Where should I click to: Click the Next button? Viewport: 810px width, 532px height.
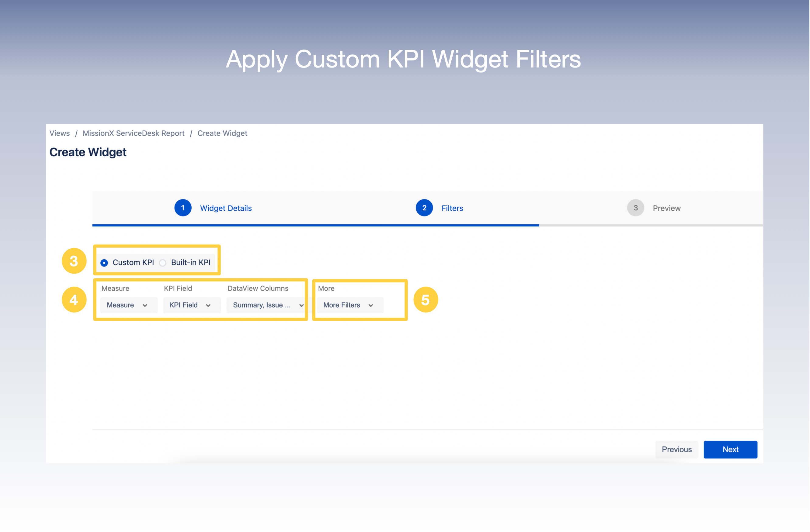click(730, 449)
